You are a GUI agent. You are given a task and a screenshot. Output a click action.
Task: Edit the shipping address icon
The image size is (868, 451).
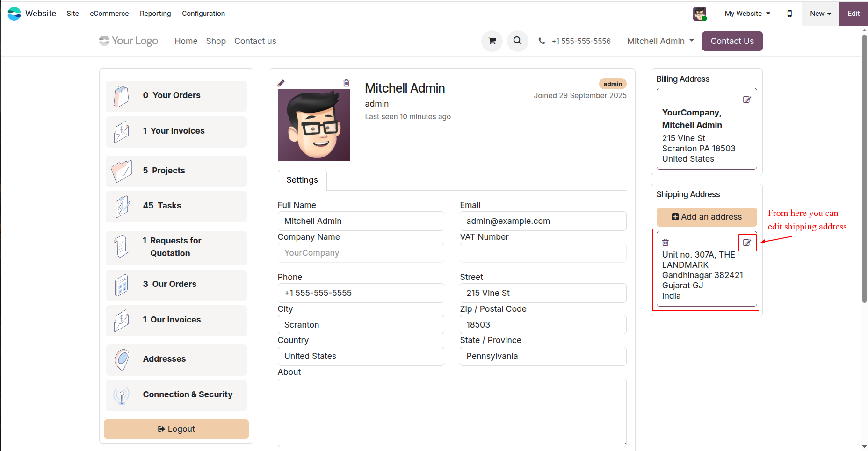(747, 243)
